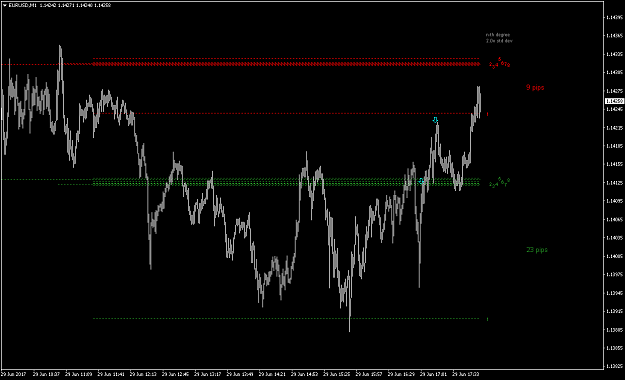Click the red "1" label at middle red line
The height and width of the screenshot is (380, 625).
pos(487,114)
